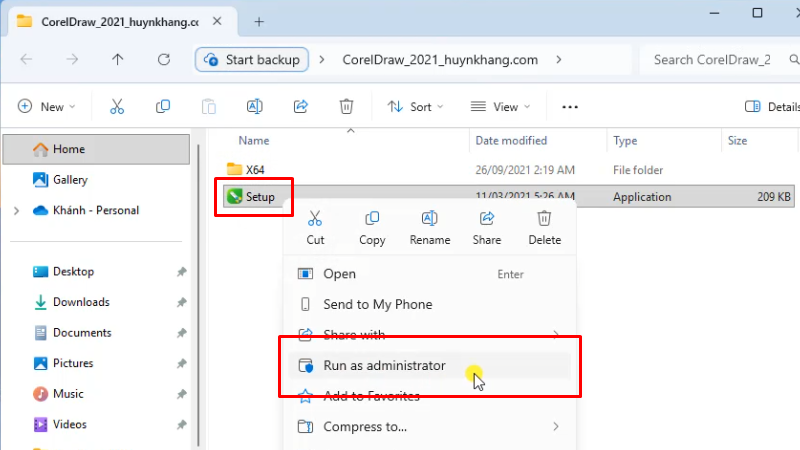Click Application type of Setup row
The height and width of the screenshot is (450, 800).
pyautogui.click(x=642, y=197)
